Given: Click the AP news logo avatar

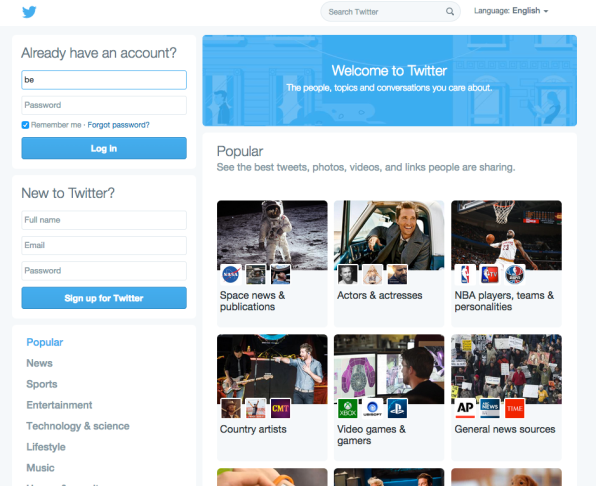Looking at the screenshot, I should [x=465, y=408].
